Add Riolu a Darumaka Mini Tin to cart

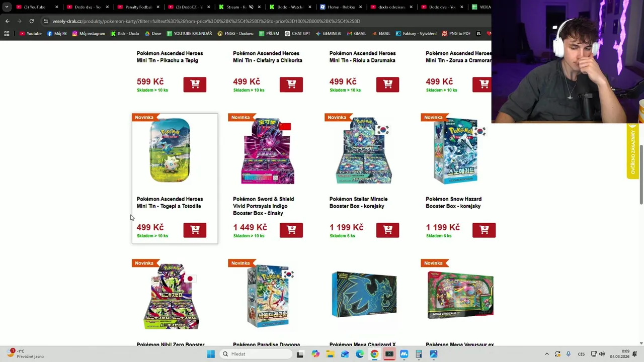tap(387, 84)
